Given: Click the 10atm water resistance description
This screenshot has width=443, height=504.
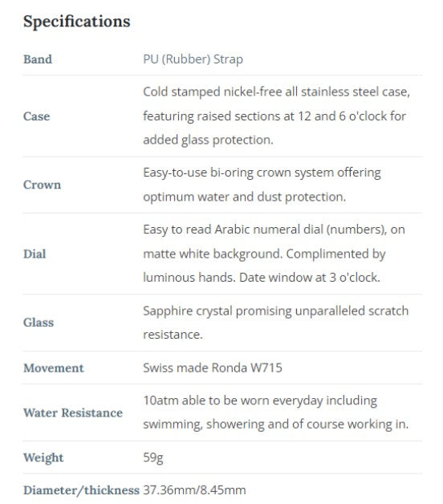Looking at the screenshot, I should (276, 413).
